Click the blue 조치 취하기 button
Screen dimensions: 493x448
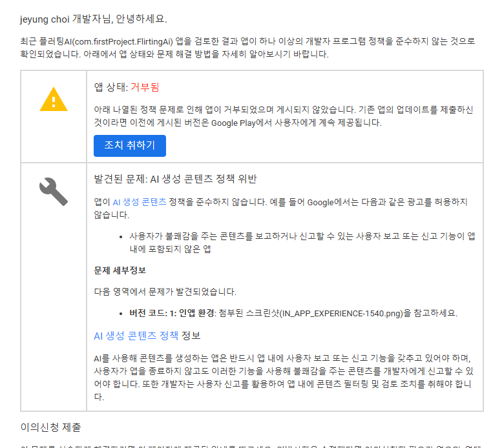coord(129,146)
